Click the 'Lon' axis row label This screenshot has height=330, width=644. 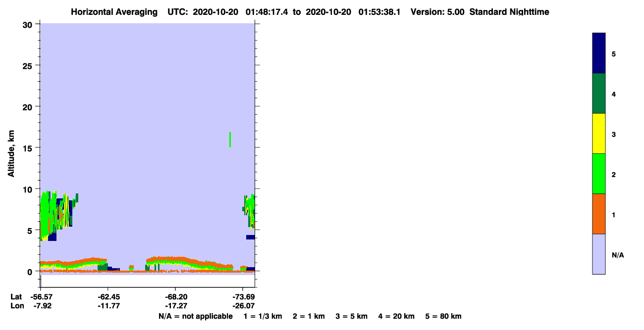tap(17, 306)
